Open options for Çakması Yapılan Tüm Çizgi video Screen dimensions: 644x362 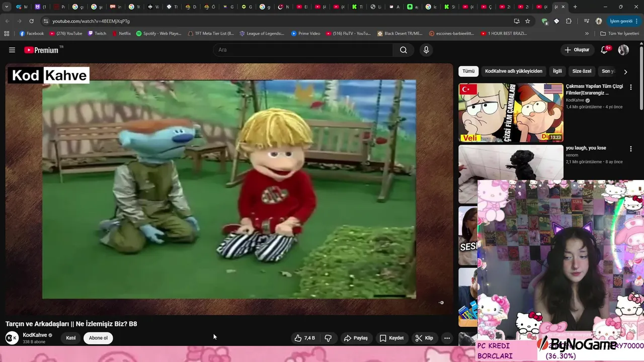(630, 87)
